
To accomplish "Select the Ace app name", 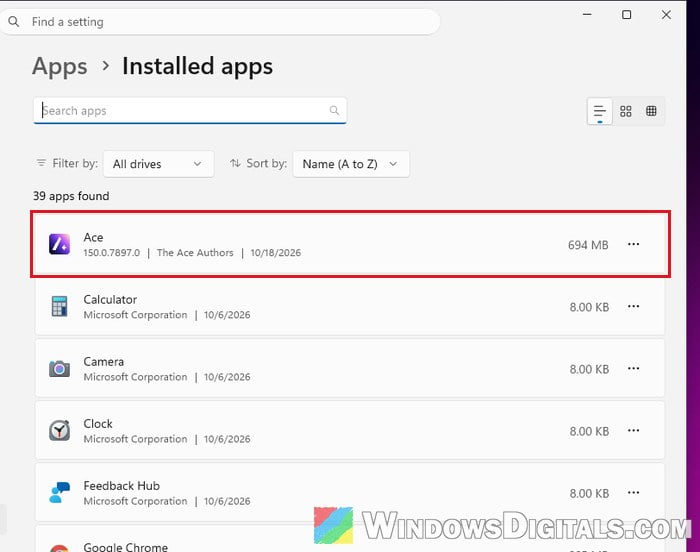I will [93, 238].
